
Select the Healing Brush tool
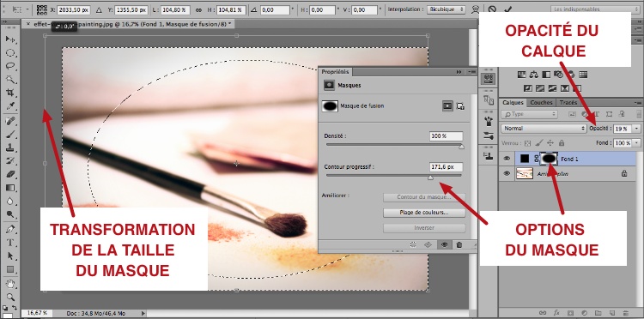(10, 121)
